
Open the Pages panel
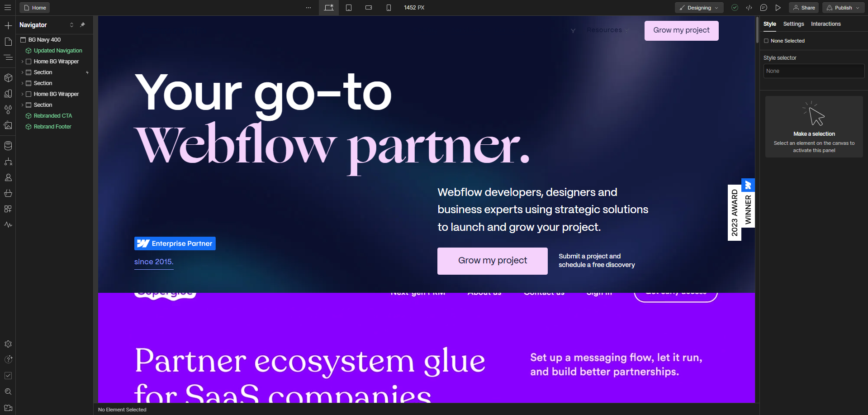click(8, 42)
